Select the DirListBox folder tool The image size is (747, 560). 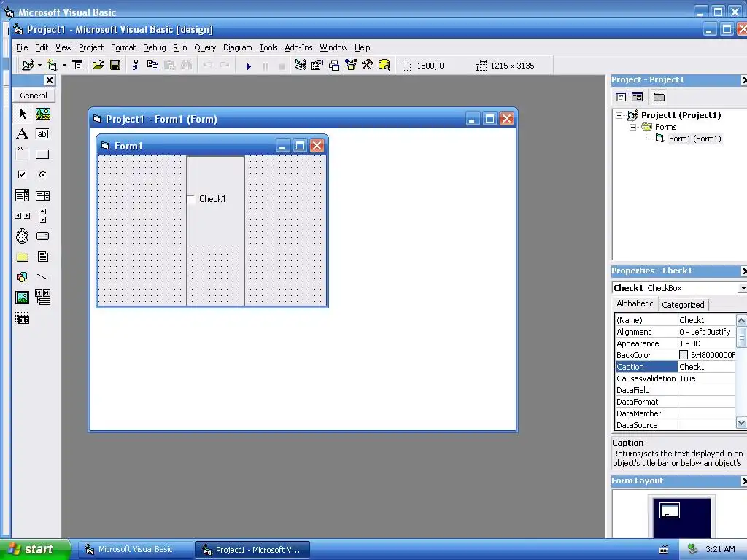click(x=23, y=257)
